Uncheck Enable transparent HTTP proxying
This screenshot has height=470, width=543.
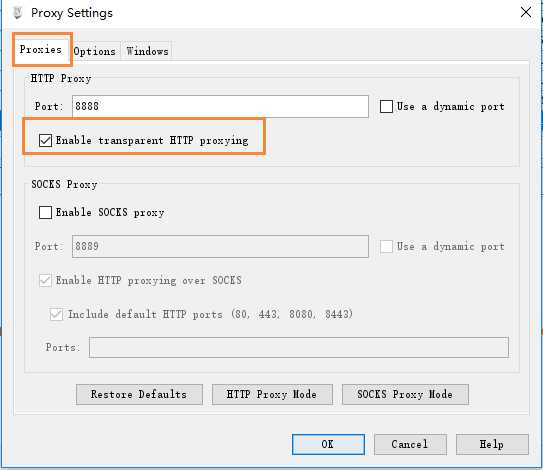pos(45,141)
